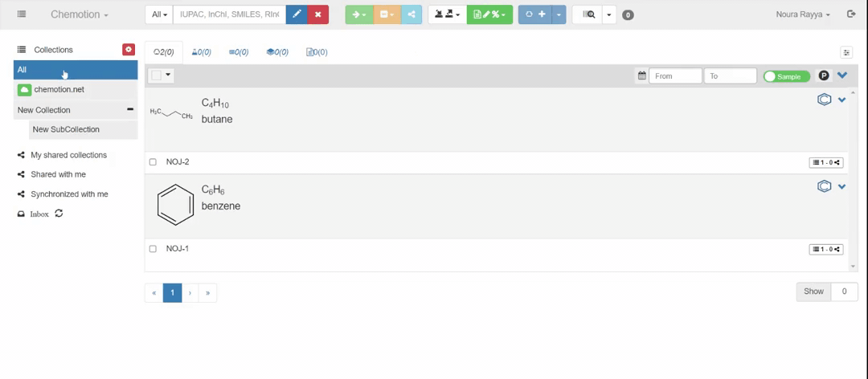Click the blue share icon in toolbar
868x379 pixels.
click(411, 14)
